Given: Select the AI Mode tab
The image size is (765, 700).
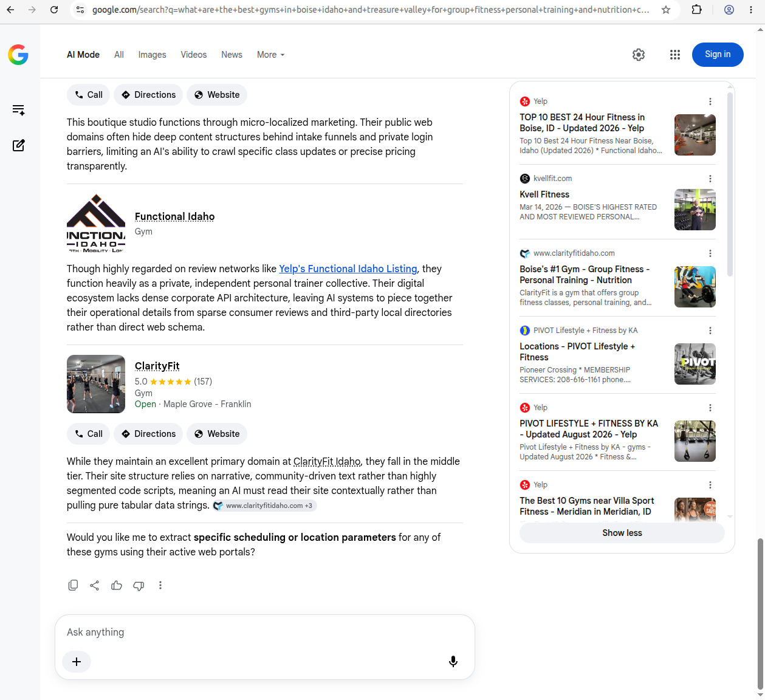Looking at the screenshot, I should click(x=83, y=55).
